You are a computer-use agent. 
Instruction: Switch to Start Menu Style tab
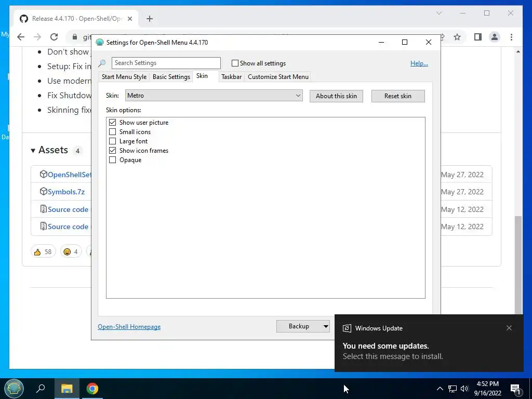click(x=124, y=77)
